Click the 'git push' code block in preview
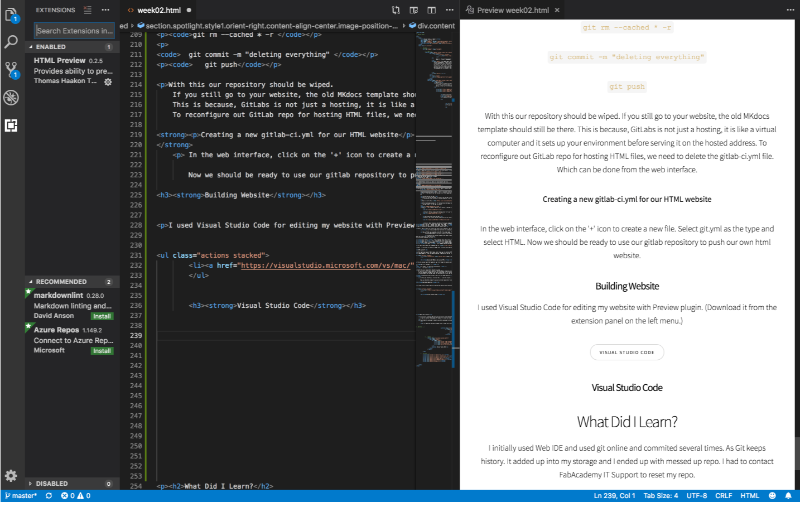The height and width of the screenshot is (507, 800). pos(627,87)
